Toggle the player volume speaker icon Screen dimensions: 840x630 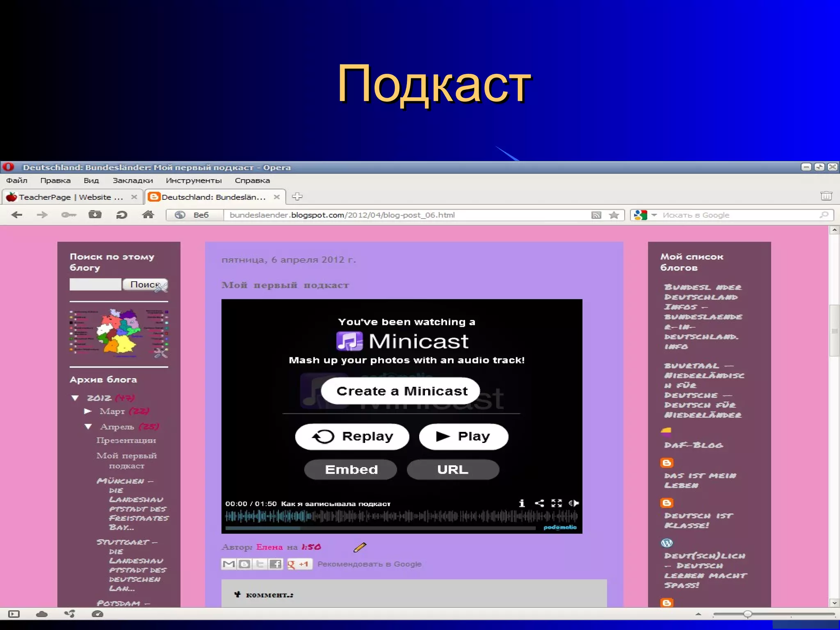pyautogui.click(x=574, y=503)
